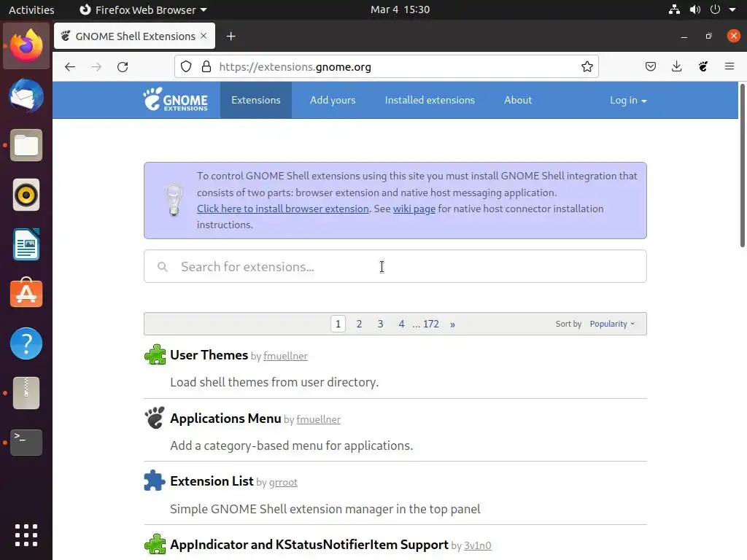Click the Applications Menu footprint icon
Image resolution: width=747 pixels, height=560 pixels.
click(155, 418)
